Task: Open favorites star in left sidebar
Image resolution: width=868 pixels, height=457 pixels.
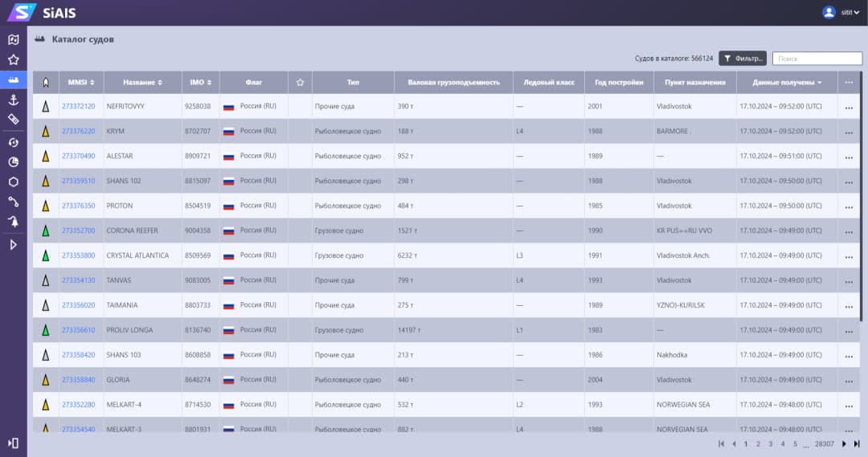Action: [x=13, y=59]
